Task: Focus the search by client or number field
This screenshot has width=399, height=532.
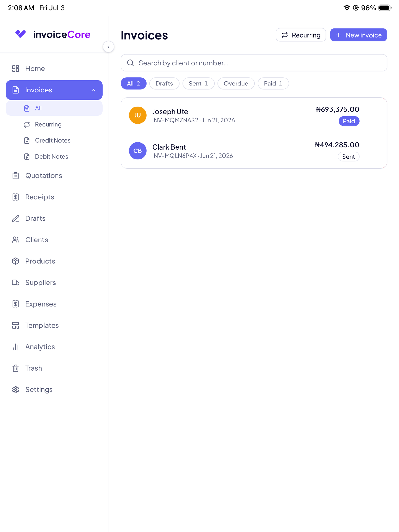Action: pyautogui.click(x=254, y=63)
